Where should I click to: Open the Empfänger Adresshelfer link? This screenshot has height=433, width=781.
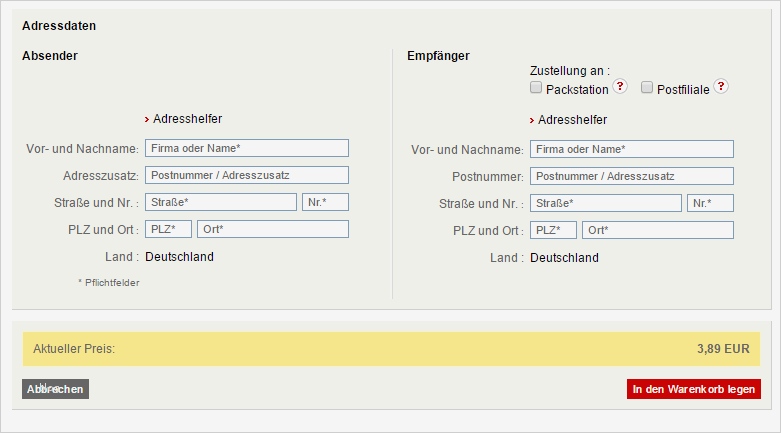pyautogui.click(x=572, y=120)
